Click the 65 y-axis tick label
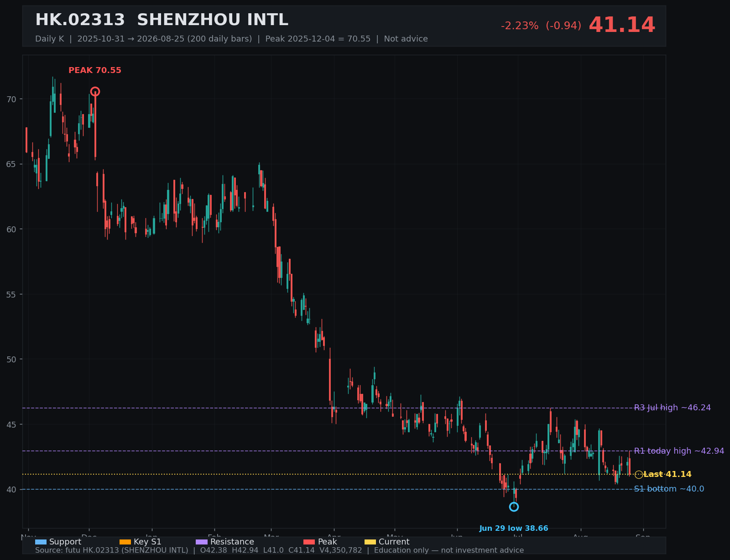The height and width of the screenshot is (560, 730). pos(11,164)
